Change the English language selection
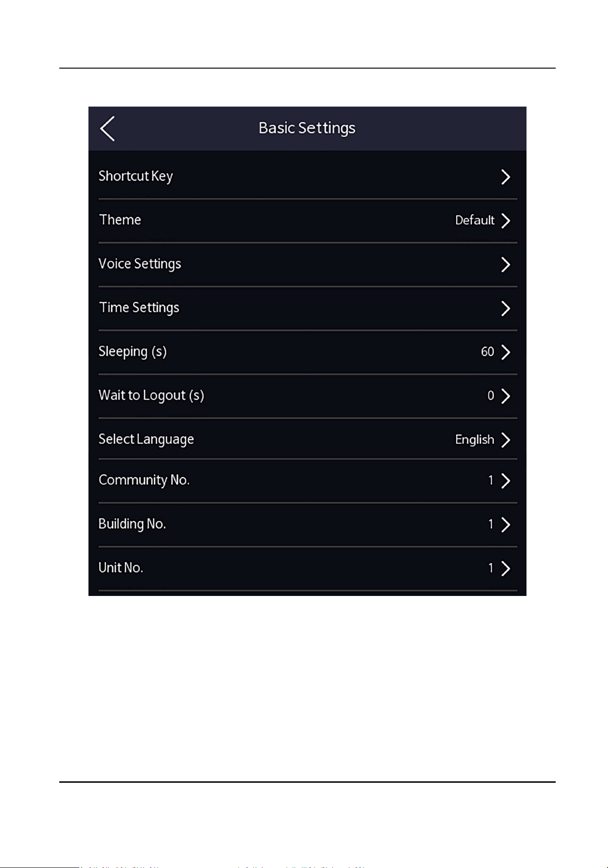Image resolution: width=608 pixels, height=868 pixels. tap(475, 440)
